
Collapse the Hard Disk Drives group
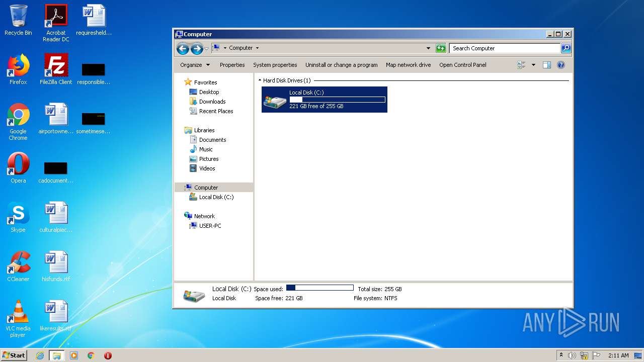(260, 80)
